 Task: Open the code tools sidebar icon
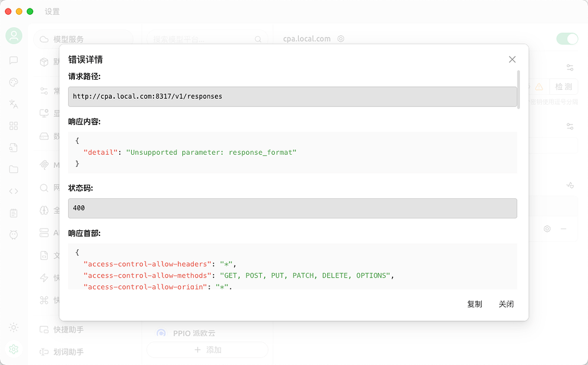14,192
